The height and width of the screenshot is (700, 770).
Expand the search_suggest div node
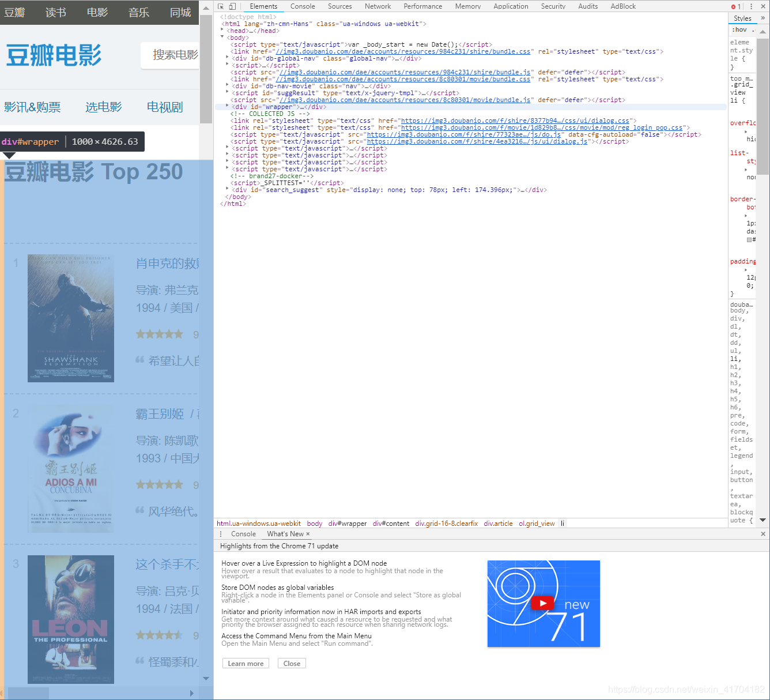(x=227, y=190)
